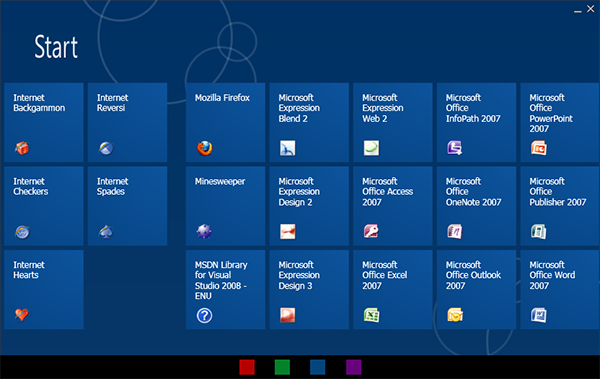Click the Internet Backgammon dice icon

tap(22, 148)
